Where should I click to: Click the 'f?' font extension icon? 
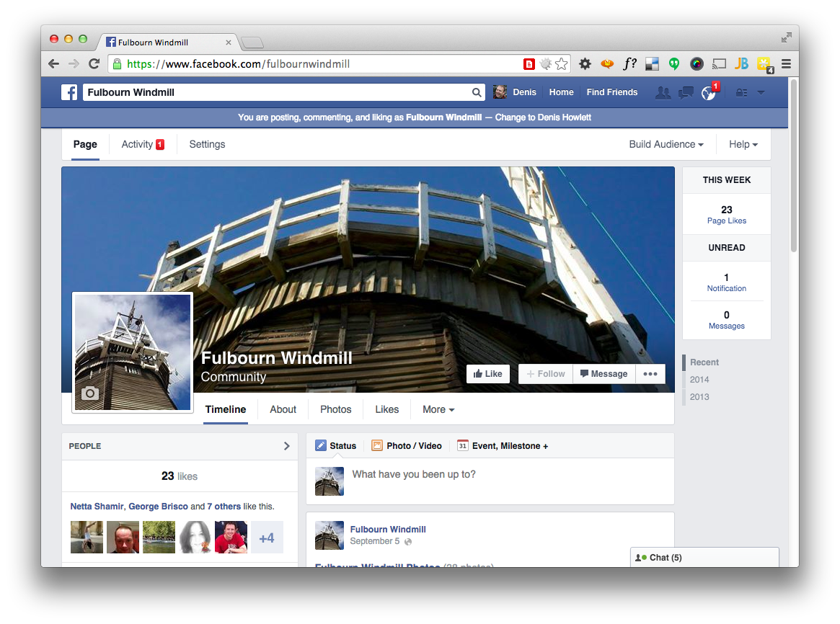629,63
